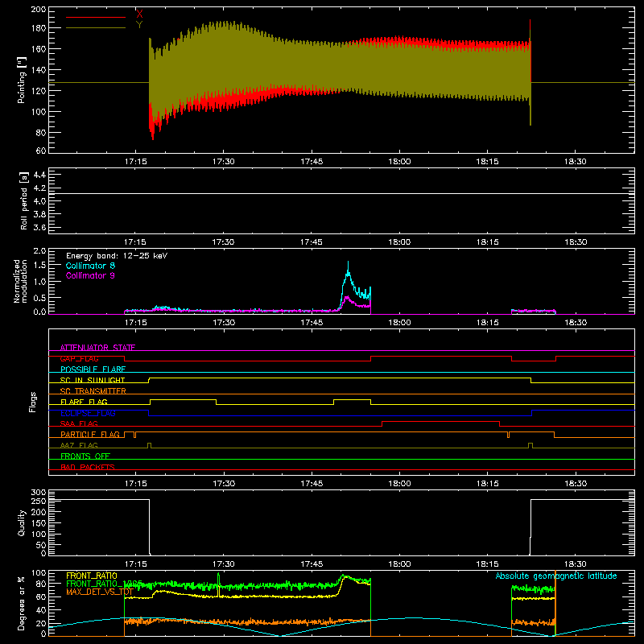Click the Pointing axis title

(22, 80)
